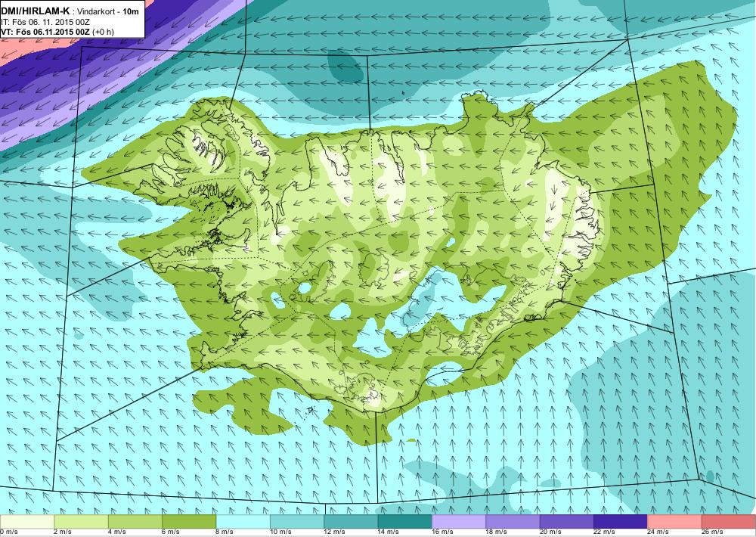Select the '4 m/s' legend label
Screen dimensions: 756x537
pyautogui.click(x=117, y=532)
